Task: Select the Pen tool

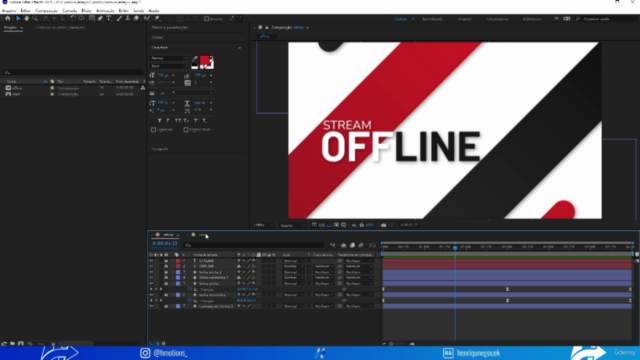Action: coord(100,18)
